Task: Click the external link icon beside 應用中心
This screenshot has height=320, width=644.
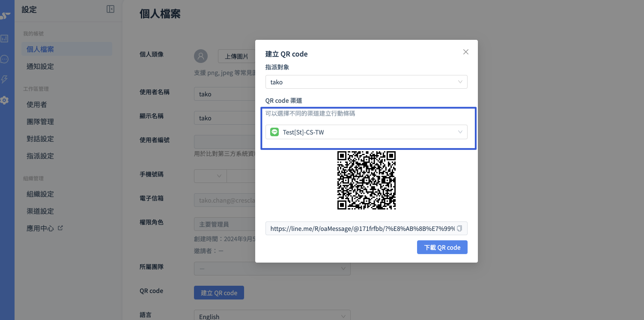Action: (60, 228)
